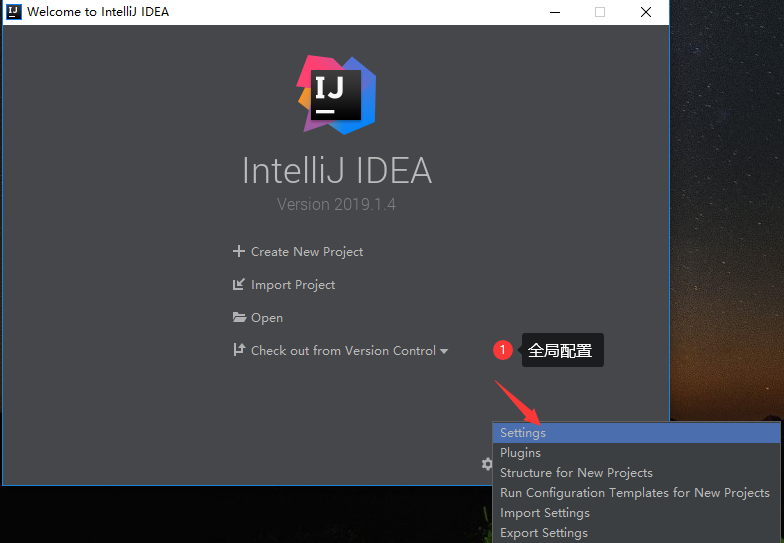Select Settings from the Configure menu
Screen dimensions: 784x543
523,433
